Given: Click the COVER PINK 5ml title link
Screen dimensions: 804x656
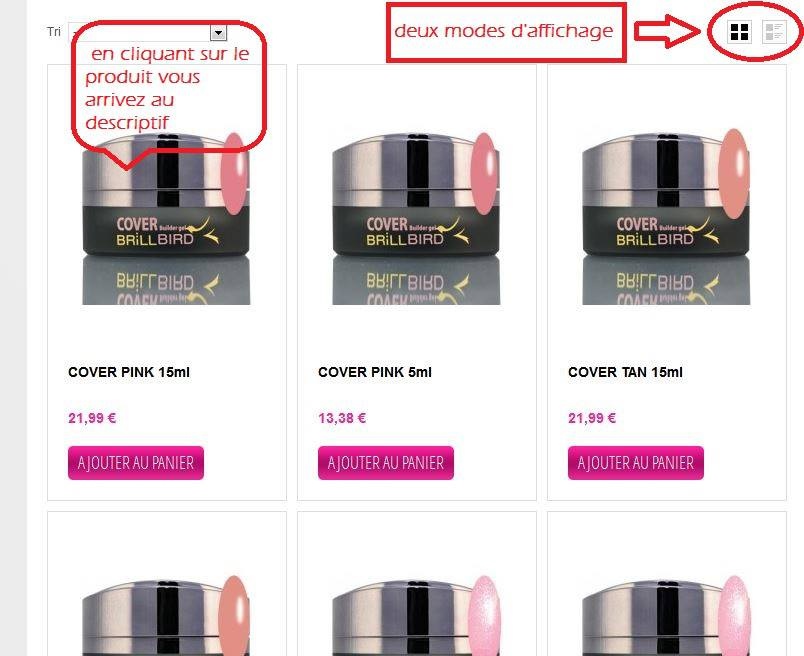Looking at the screenshot, I should click(375, 372).
